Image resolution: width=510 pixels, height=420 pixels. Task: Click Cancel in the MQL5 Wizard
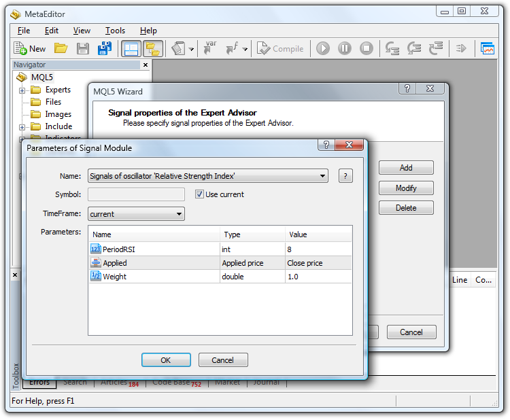click(411, 332)
